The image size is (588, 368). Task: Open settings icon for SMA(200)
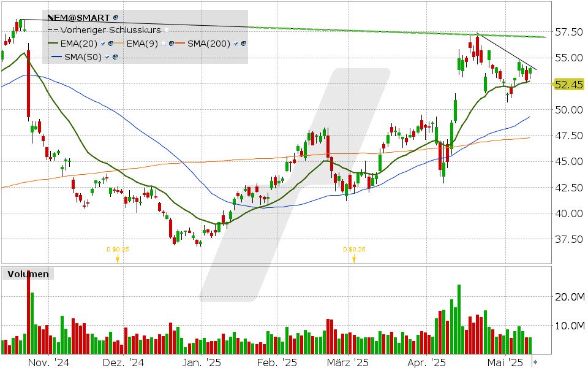(x=244, y=44)
